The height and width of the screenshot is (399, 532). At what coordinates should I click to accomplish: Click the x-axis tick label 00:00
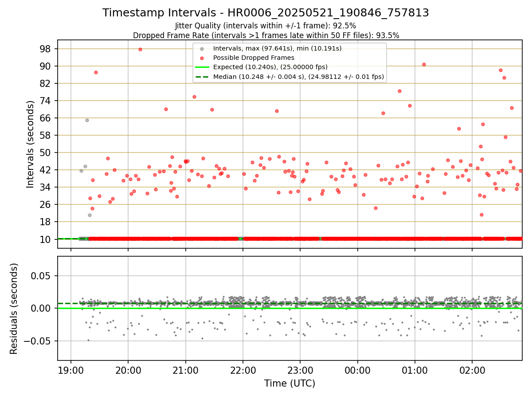coord(357,370)
